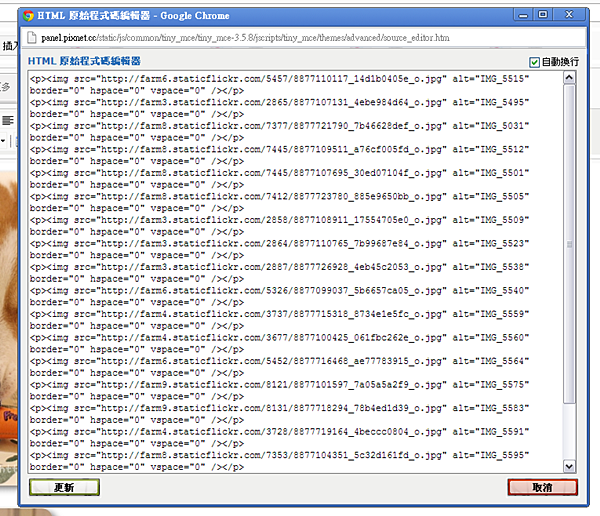
Task: Click the scrollbar down arrow
Action: (x=569, y=466)
